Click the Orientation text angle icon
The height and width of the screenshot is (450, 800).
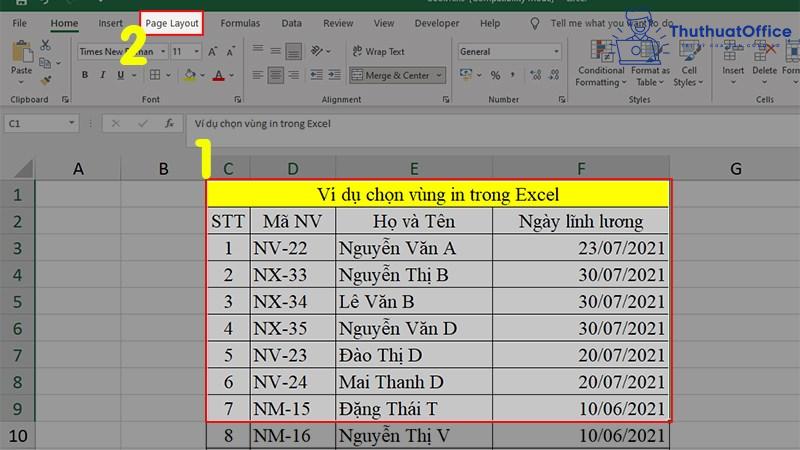pos(317,51)
